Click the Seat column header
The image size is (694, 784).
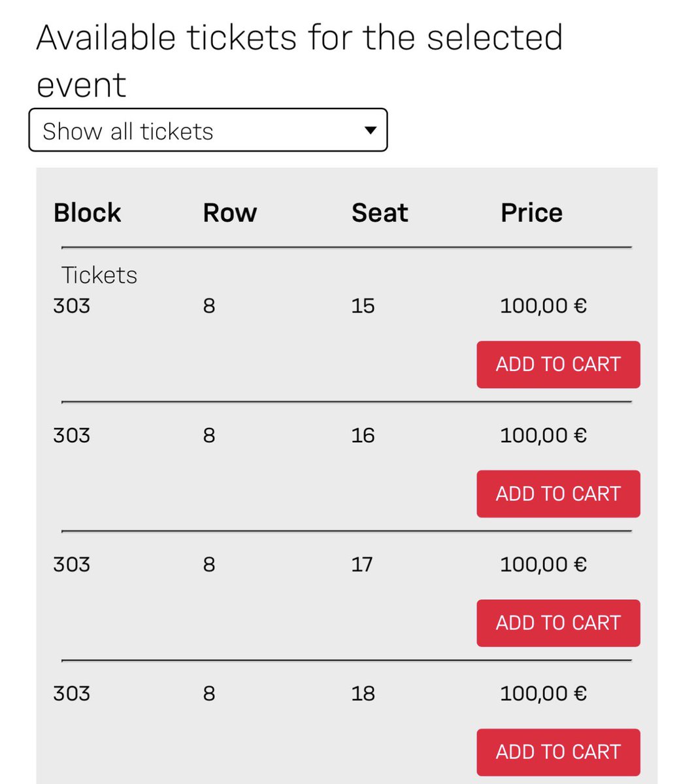tap(380, 213)
